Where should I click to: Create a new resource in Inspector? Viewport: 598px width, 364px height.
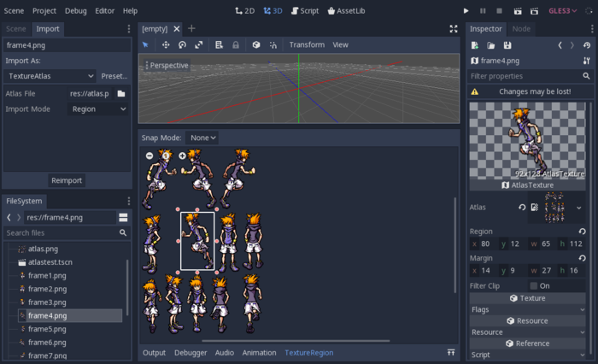[x=475, y=45]
